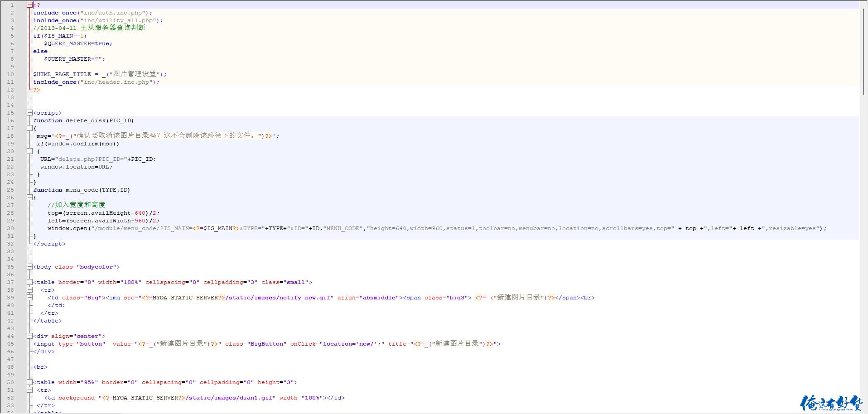Collapse menu_code function body fold on line 26
This screenshot has width=868, height=414.
pos(29,197)
